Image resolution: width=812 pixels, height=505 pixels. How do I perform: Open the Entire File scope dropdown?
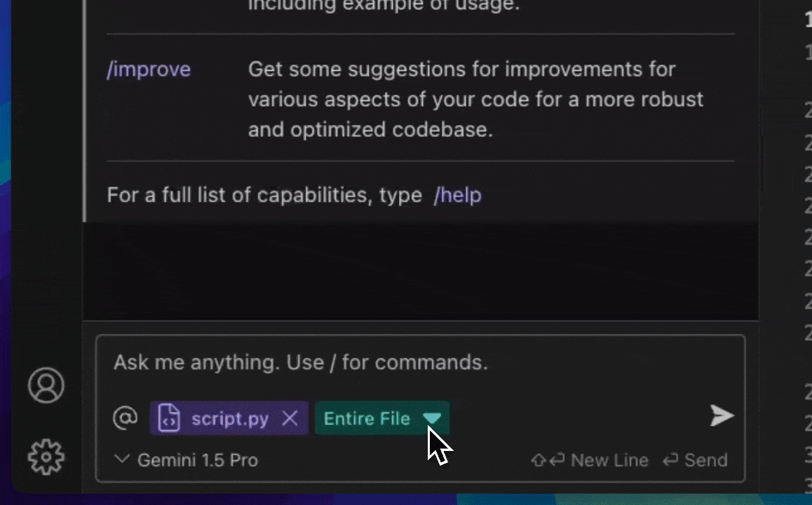pyautogui.click(x=382, y=418)
